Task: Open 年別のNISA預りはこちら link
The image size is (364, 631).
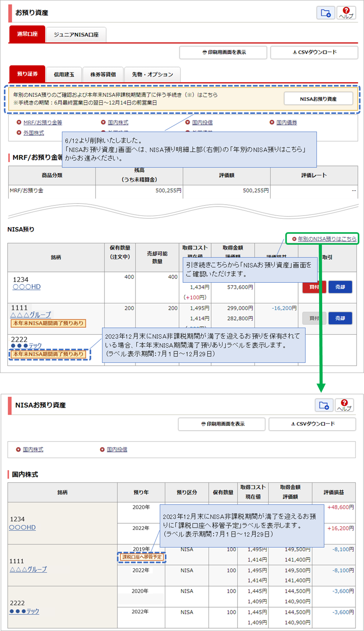Action: coord(327,239)
